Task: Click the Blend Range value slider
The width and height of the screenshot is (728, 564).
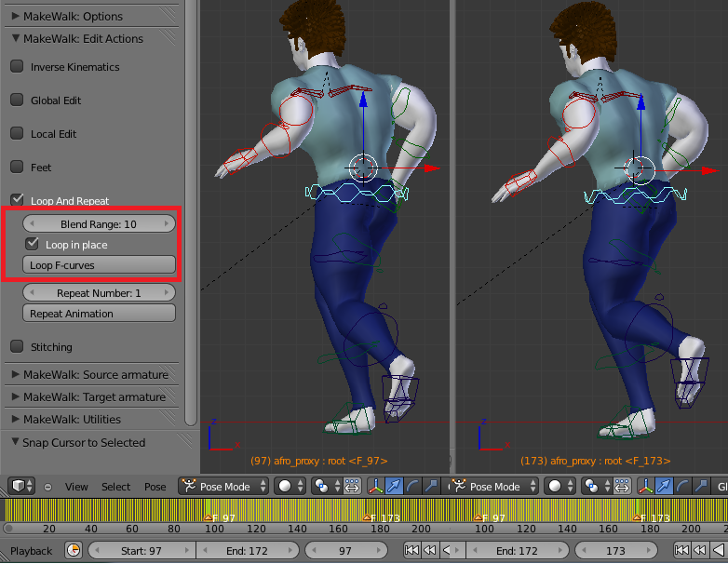Action: coord(99,224)
